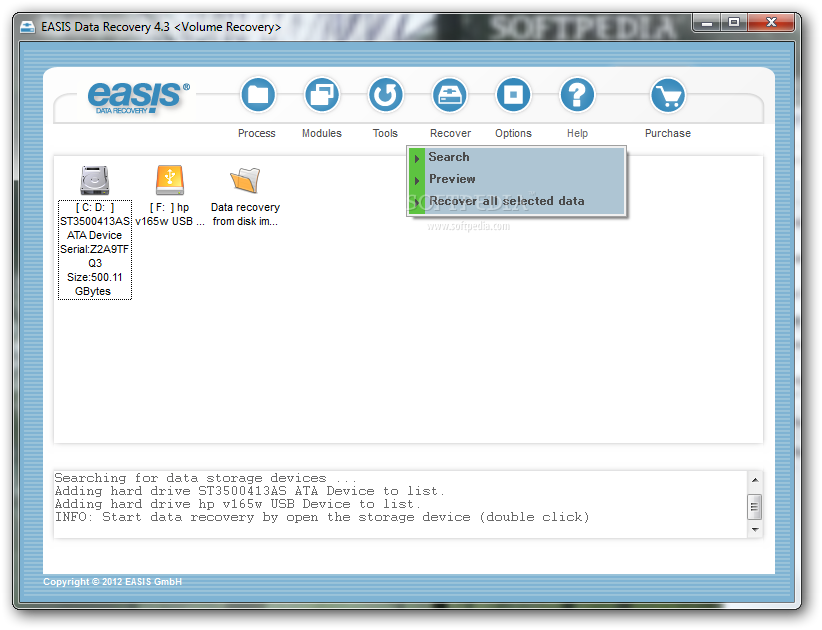Screen dimensions: 822x630
Task: Select the disk image folder icon
Action: point(245,180)
